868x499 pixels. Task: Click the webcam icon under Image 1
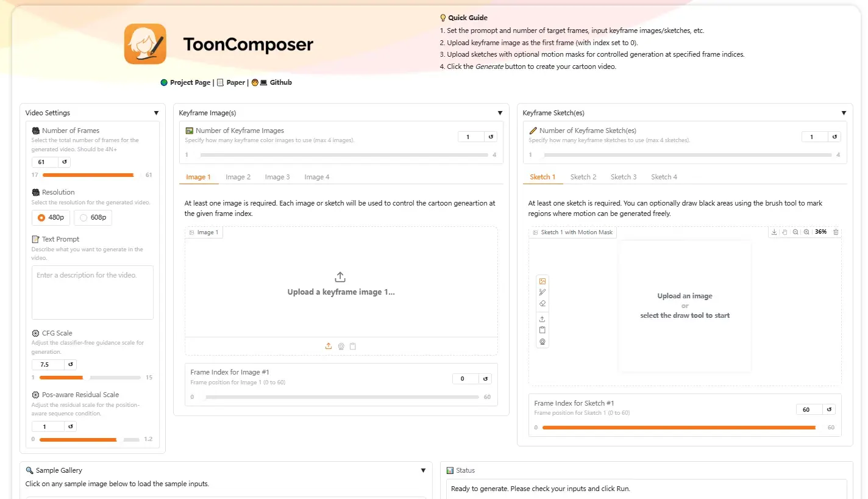coord(341,346)
